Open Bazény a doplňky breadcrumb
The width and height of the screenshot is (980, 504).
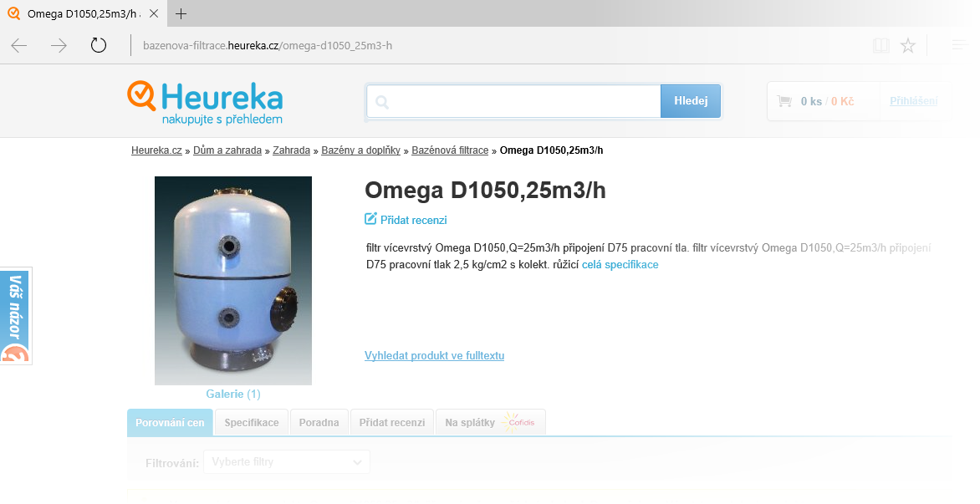[x=360, y=150]
